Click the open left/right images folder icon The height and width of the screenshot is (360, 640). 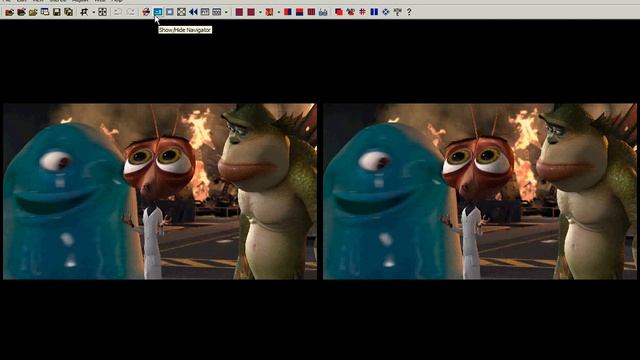[21, 12]
